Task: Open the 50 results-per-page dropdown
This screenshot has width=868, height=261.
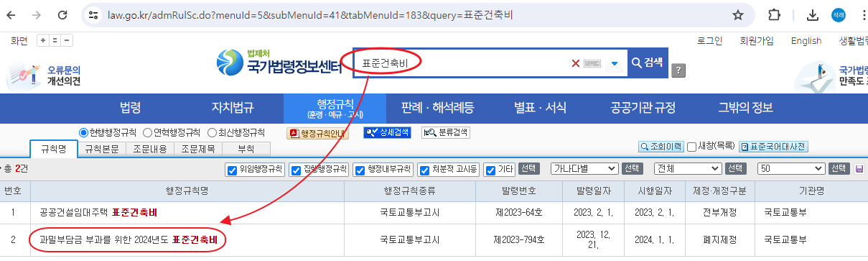Action: (x=792, y=168)
